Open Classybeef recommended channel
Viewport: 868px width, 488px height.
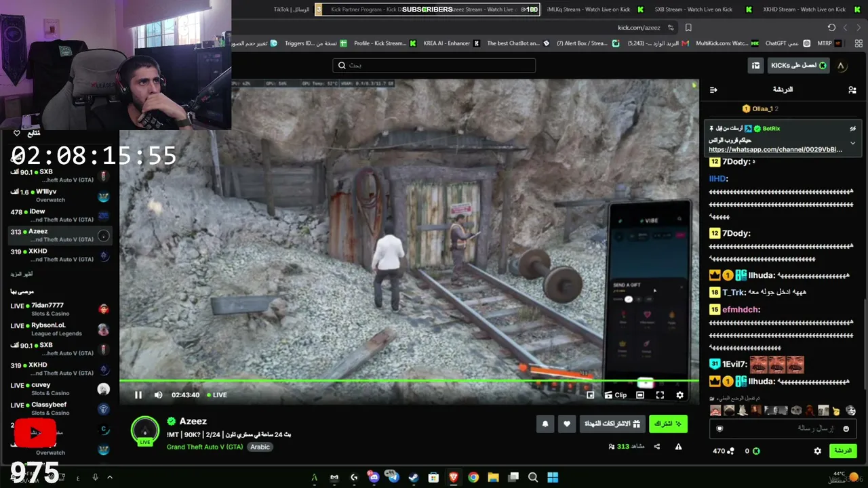(x=60, y=409)
